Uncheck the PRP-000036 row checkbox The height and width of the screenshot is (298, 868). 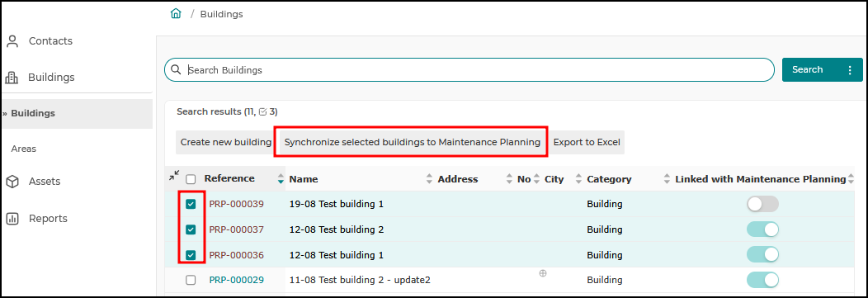(191, 255)
